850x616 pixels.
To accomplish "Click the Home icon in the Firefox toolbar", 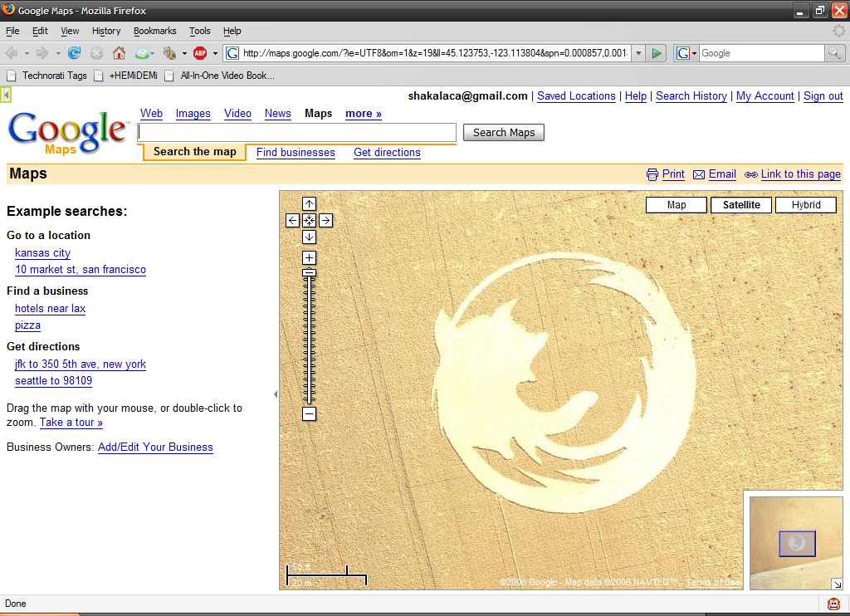I will (119, 53).
